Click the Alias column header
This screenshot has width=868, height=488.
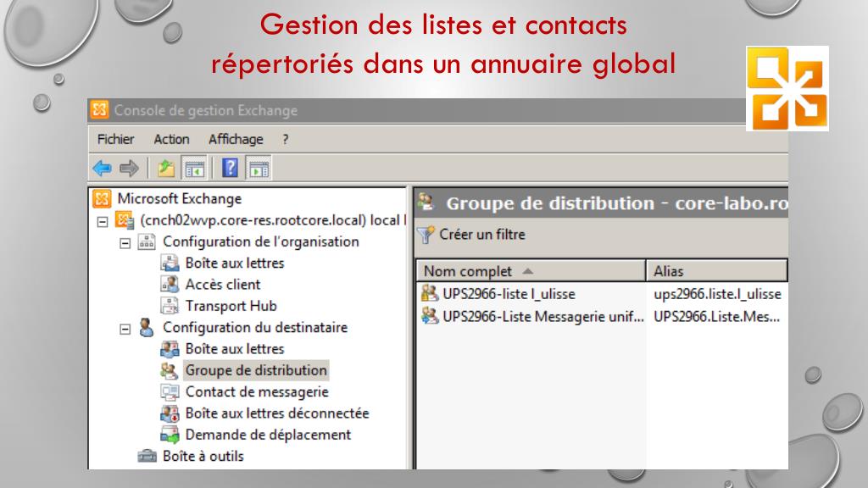[x=716, y=271]
